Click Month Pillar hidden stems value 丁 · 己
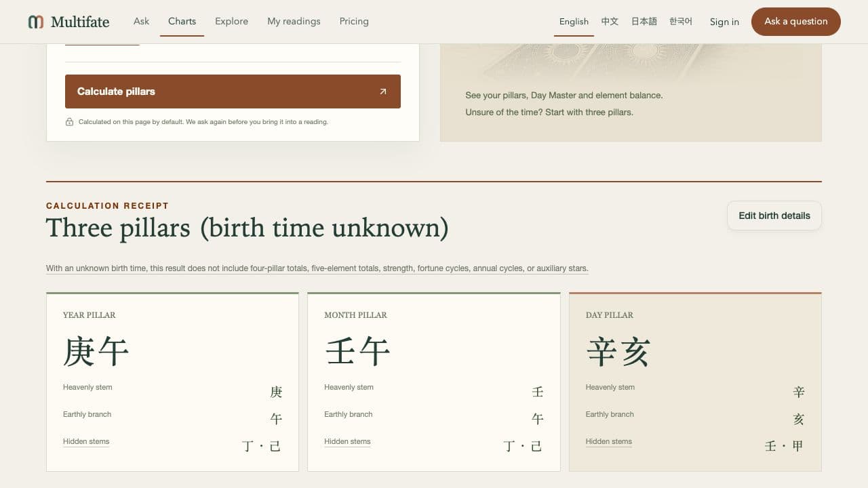The image size is (868, 488). (524, 446)
